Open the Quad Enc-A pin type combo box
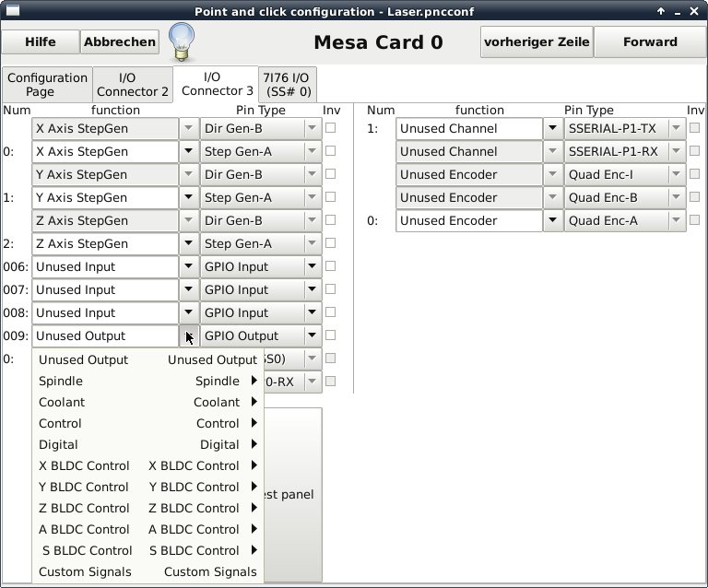Image resolution: width=708 pixels, height=588 pixels. (625, 220)
